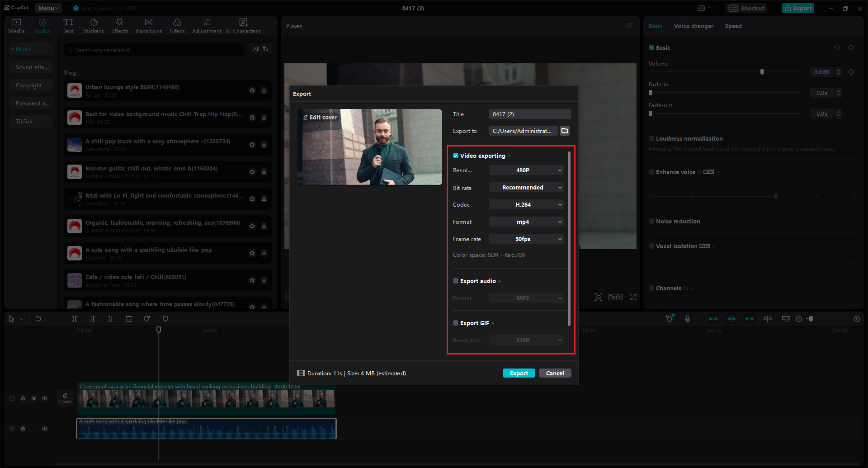Click the delete clip trash icon

[129, 319]
